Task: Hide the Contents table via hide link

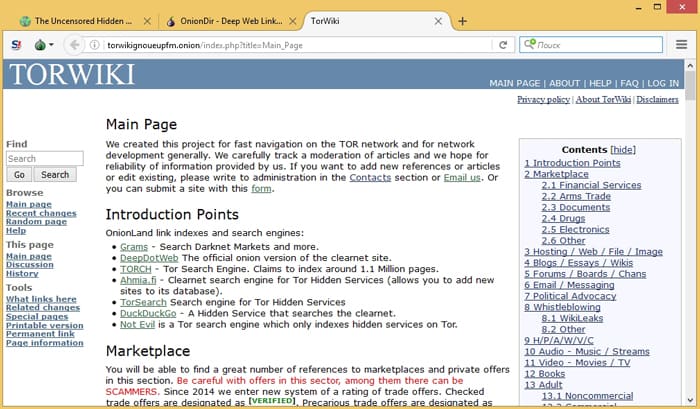Action: pyautogui.click(x=623, y=149)
